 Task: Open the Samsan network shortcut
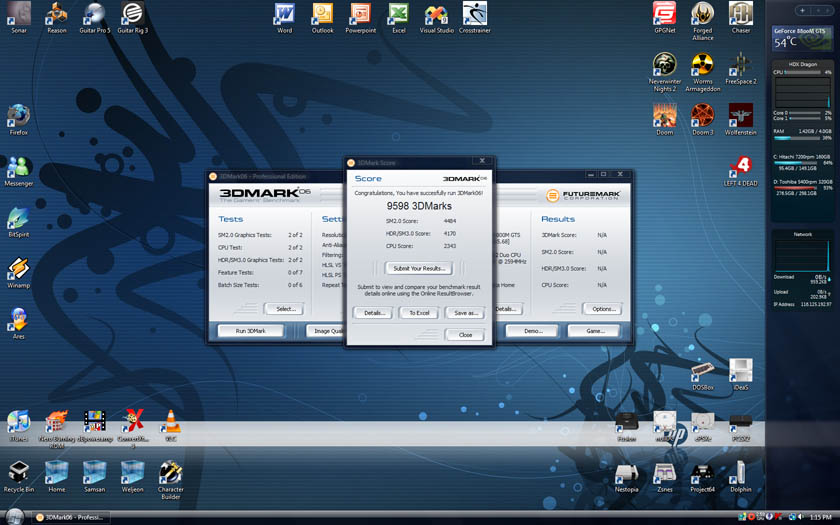click(95, 476)
